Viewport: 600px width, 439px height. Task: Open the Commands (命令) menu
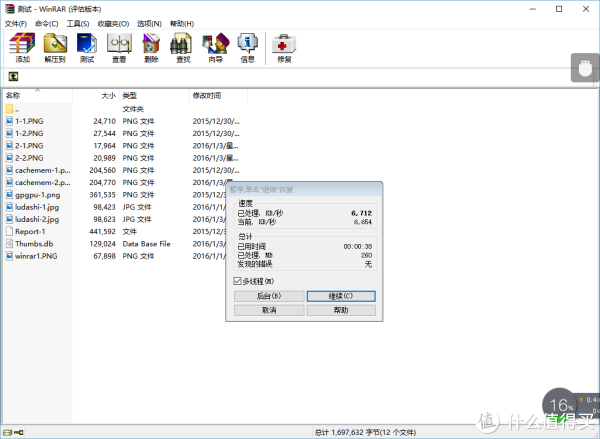[47, 24]
